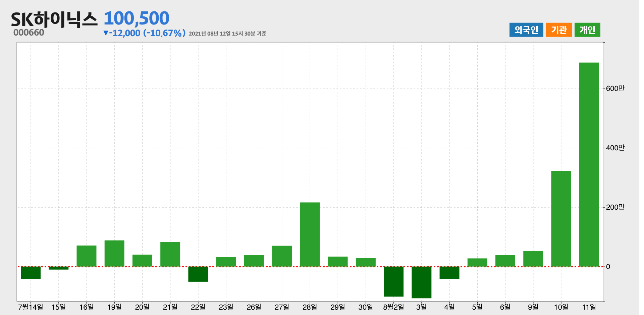Click the green bar for 26일
Viewport: 644px width, 315px height.
click(x=254, y=261)
